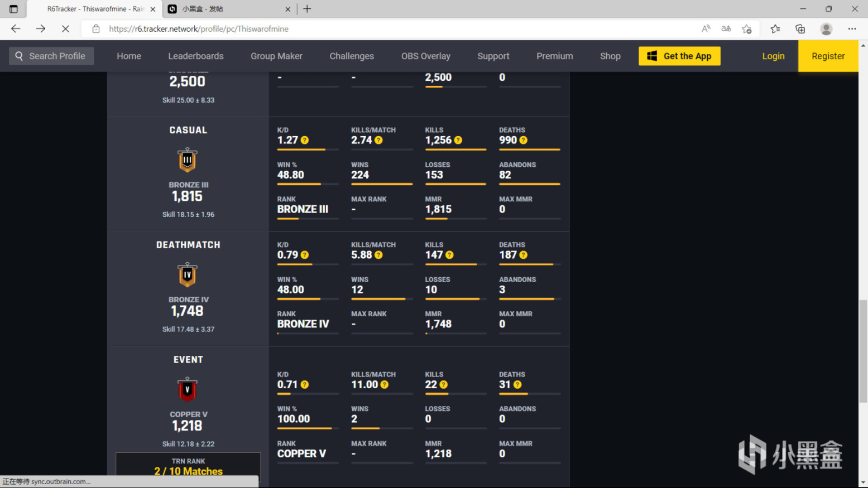
Task: Open the Collections icon
Action: click(800, 28)
